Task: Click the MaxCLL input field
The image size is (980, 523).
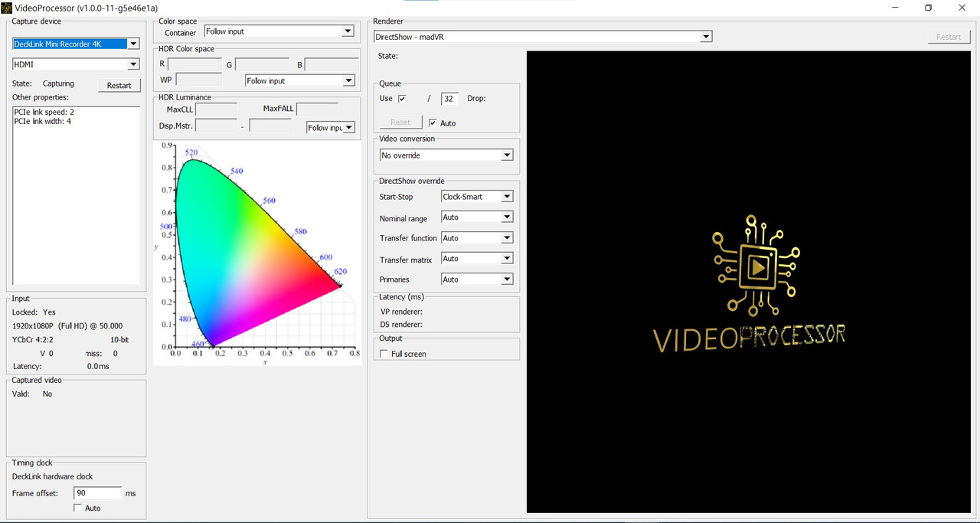Action: (x=216, y=110)
